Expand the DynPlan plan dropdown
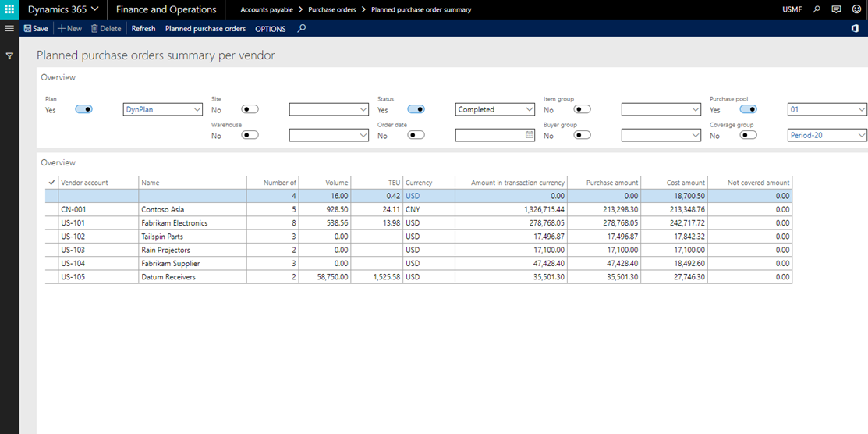 (197, 110)
